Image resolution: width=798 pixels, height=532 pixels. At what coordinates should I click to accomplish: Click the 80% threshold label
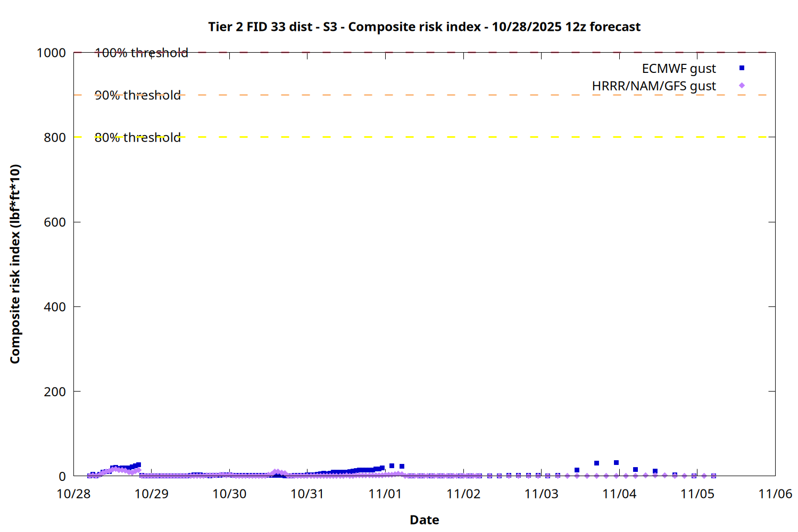point(137,137)
